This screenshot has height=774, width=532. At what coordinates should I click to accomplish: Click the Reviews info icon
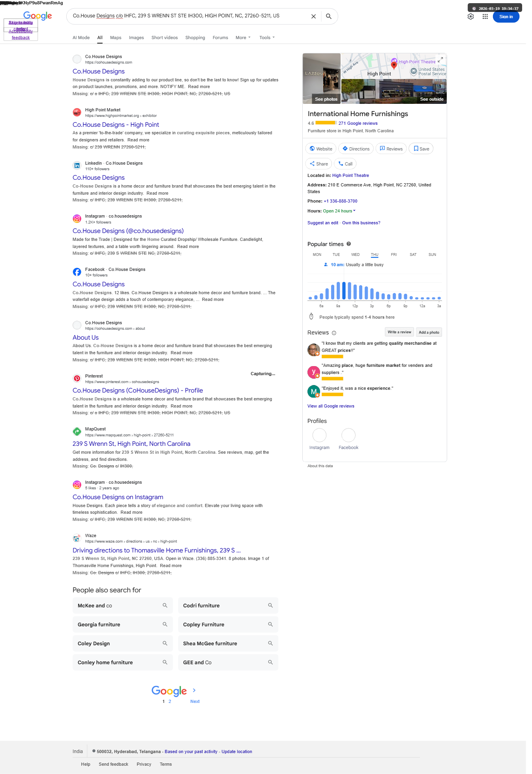334,333
